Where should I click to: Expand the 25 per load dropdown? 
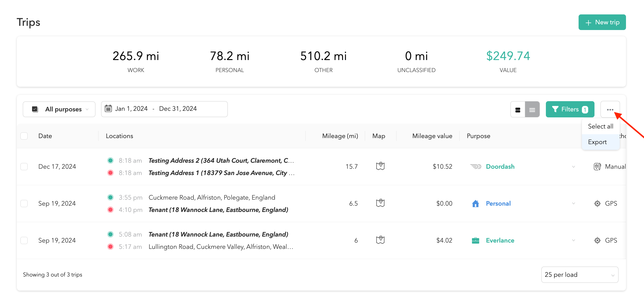tap(579, 275)
